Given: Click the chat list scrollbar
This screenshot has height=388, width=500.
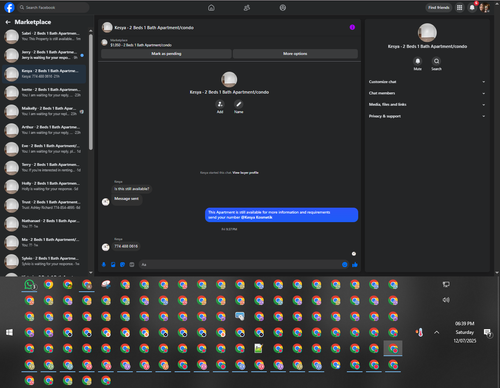Looking at the screenshot, I should click(91, 92).
